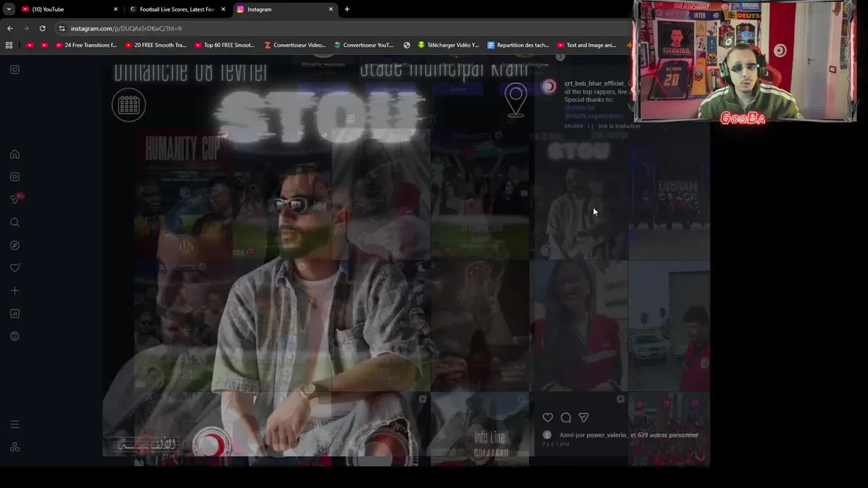Like the post with heart icon
This screenshot has width=868, height=488.
tap(547, 418)
